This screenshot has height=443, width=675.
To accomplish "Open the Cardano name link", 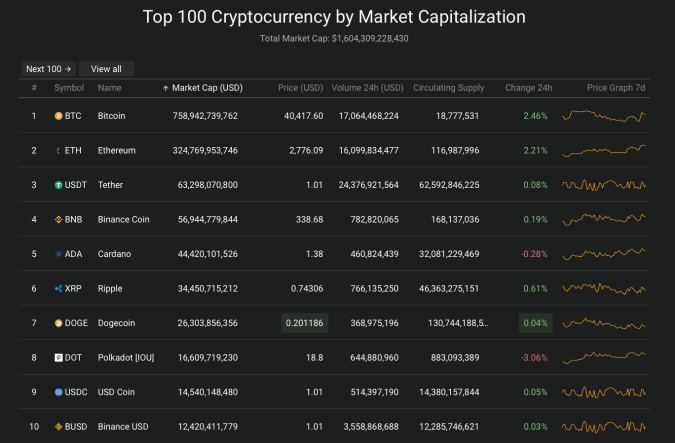I will tap(115, 254).
